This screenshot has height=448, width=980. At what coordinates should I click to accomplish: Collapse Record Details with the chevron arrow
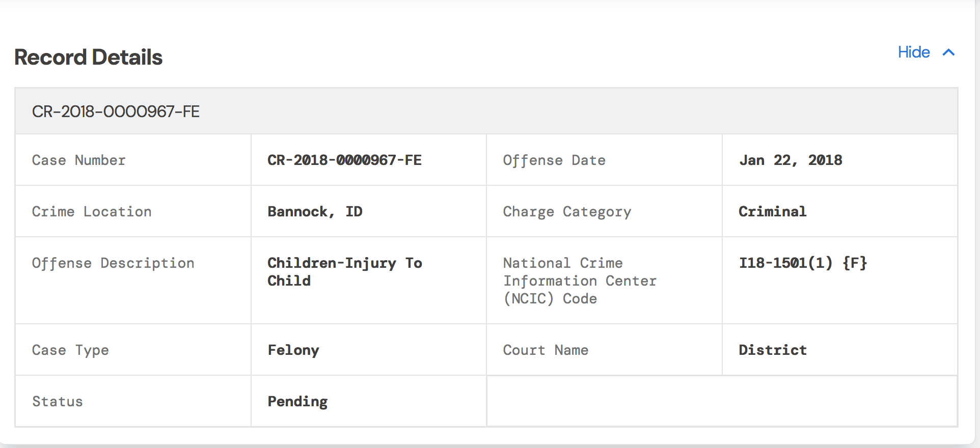pyautogui.click(x=948, y=52)
